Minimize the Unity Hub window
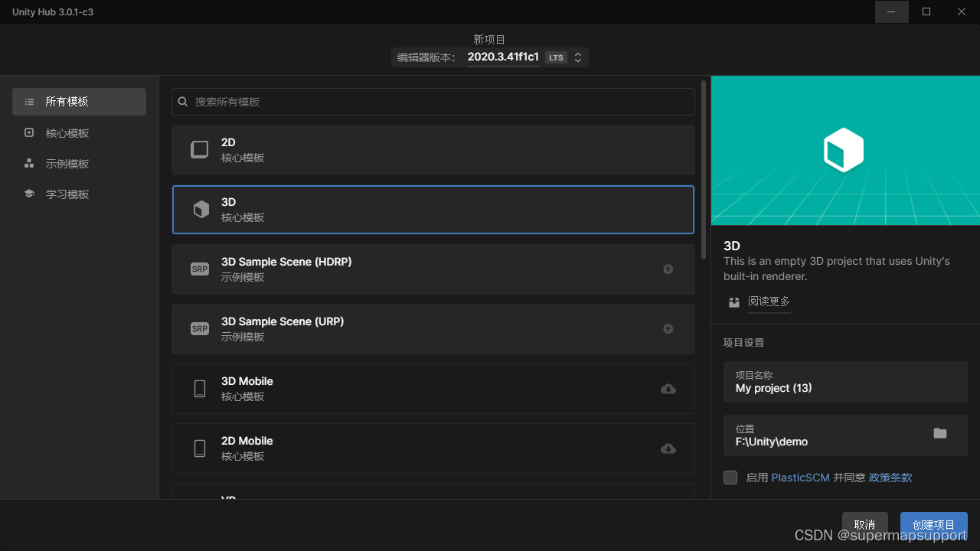980x551 pixels. click(892, 11)
